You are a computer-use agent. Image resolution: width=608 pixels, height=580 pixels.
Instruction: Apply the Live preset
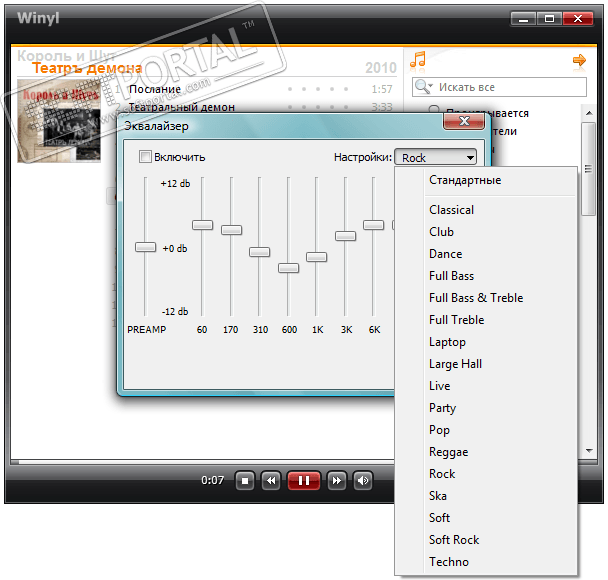click(486, 386)
